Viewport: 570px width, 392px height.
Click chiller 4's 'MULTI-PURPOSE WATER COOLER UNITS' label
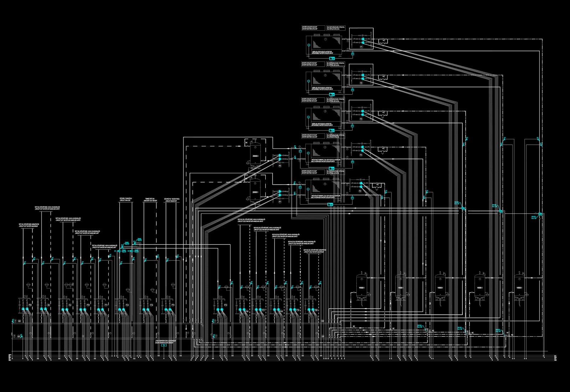pos(323,161)
